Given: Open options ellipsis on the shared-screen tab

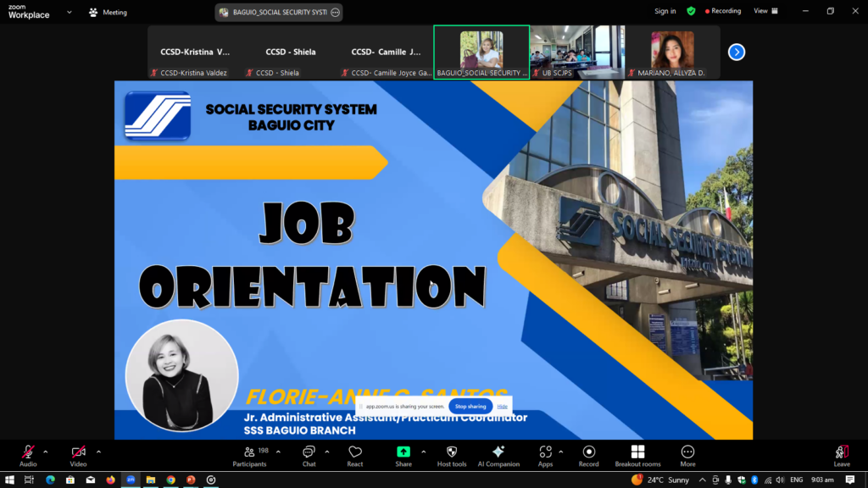Looking at the screenshot, I should click(335, 12).
